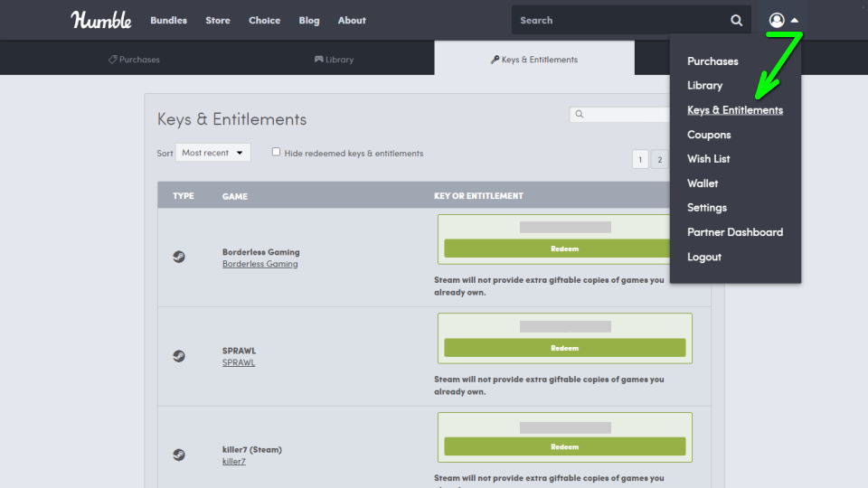Go to page 2 of keys

[659, 159]
